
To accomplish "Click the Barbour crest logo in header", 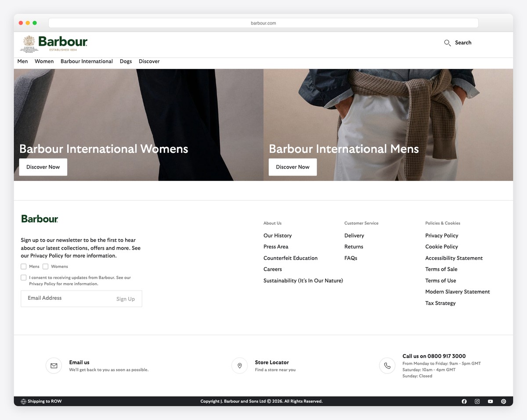I will [30, 43].
